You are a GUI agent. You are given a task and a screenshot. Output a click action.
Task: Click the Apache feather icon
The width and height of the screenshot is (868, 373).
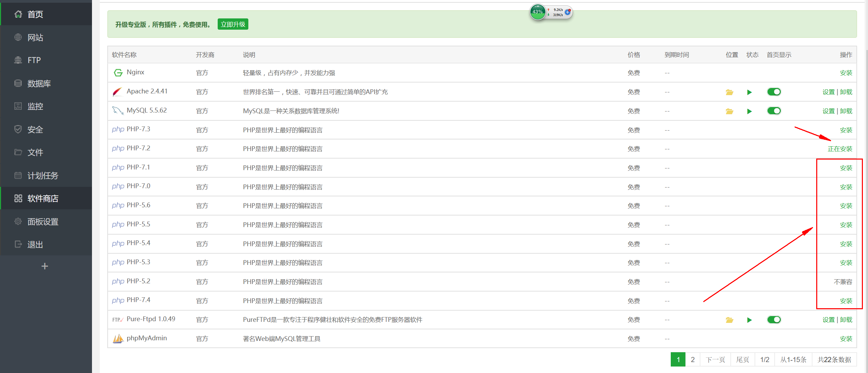(117, 92)
